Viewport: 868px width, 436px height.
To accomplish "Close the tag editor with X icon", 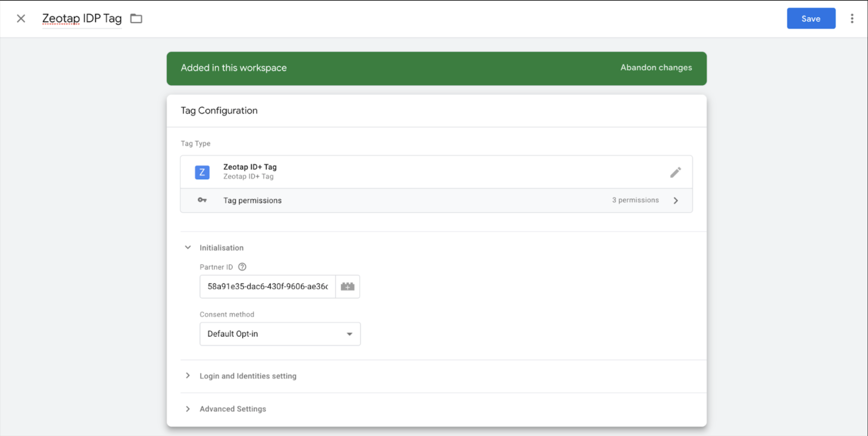I will tap(21, 18).
